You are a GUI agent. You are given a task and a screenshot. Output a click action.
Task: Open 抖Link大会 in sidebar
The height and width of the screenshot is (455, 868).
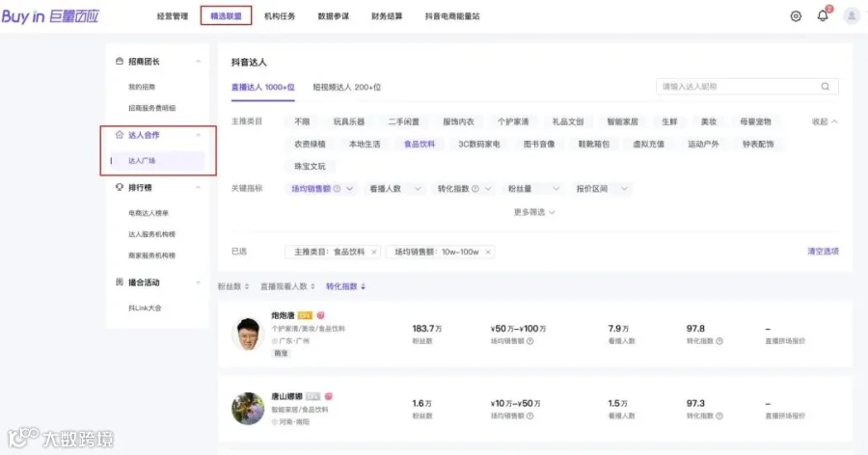(x=145, y=308)
